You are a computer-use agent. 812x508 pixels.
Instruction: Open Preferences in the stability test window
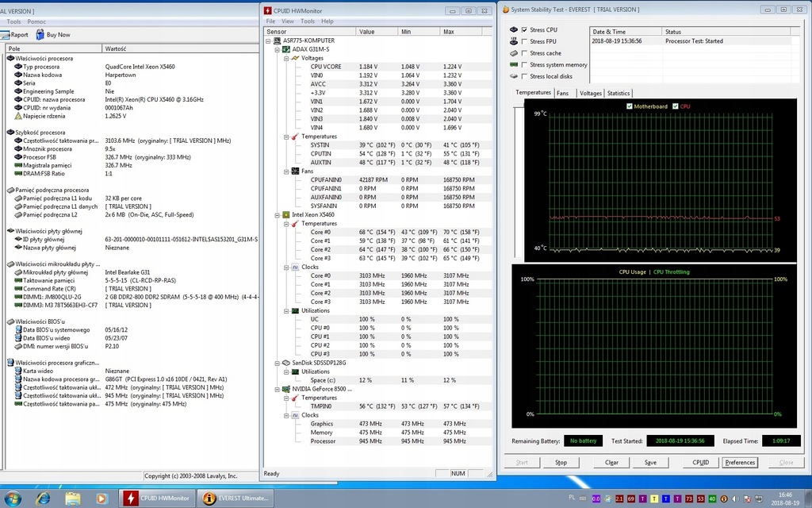[x=739, y=462]
